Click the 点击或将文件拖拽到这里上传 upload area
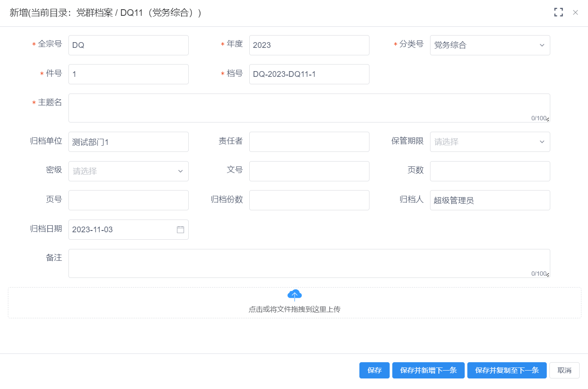 pyautogui.click(x=294, y=309)
